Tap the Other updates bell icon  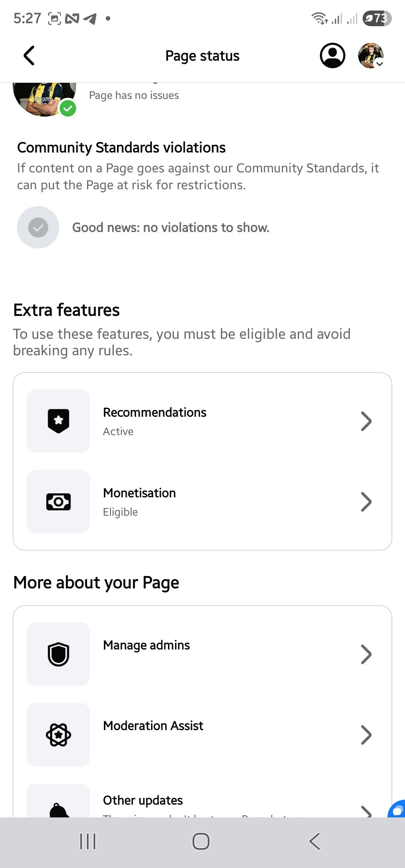coord(58,810)
